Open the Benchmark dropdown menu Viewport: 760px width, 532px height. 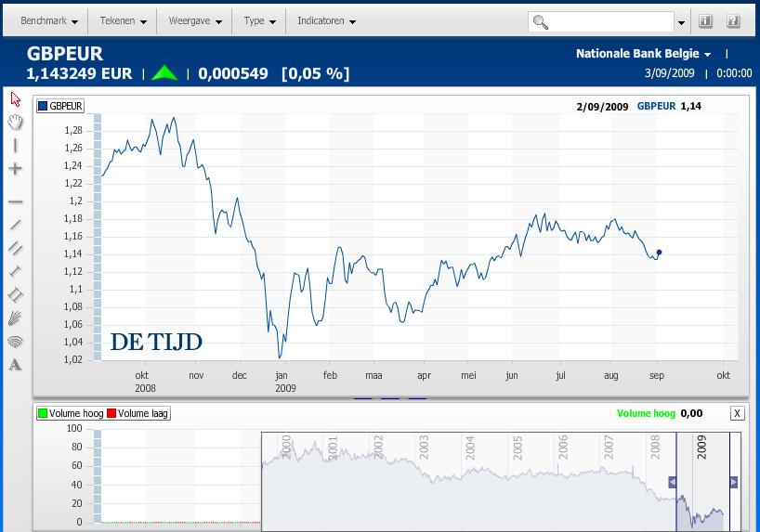point(49,20)
